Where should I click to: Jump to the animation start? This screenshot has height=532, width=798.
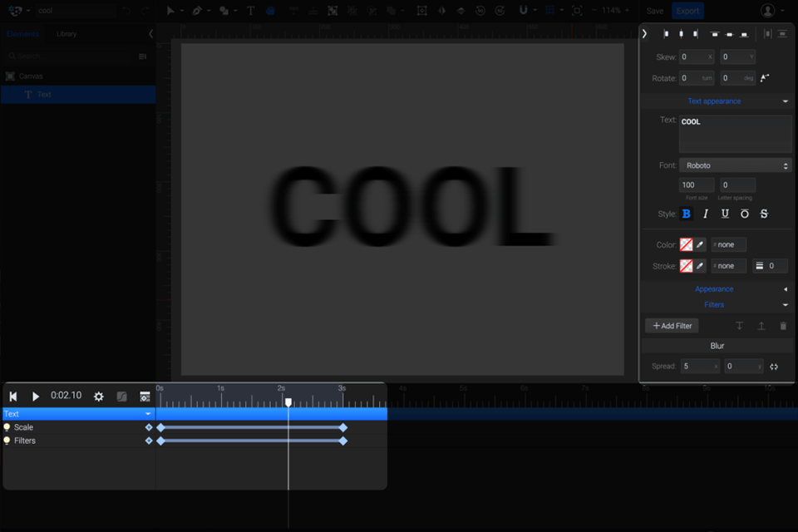tap(13, 396)
